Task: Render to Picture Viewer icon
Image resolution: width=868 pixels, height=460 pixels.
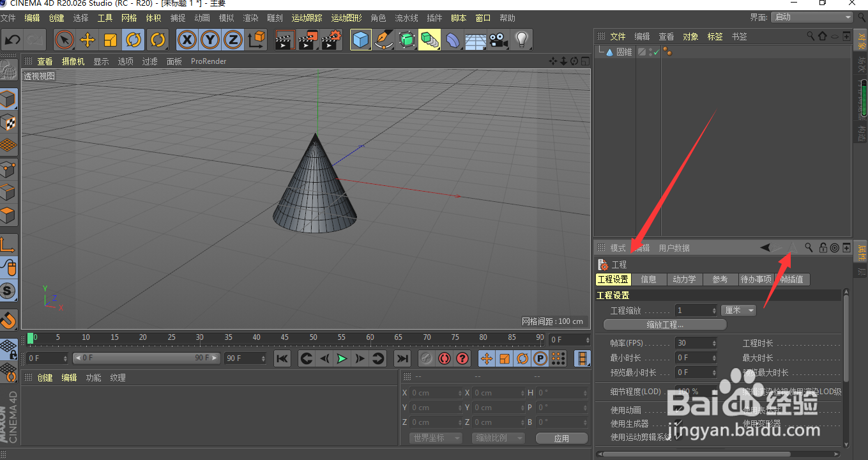Action: pos(308,40)
